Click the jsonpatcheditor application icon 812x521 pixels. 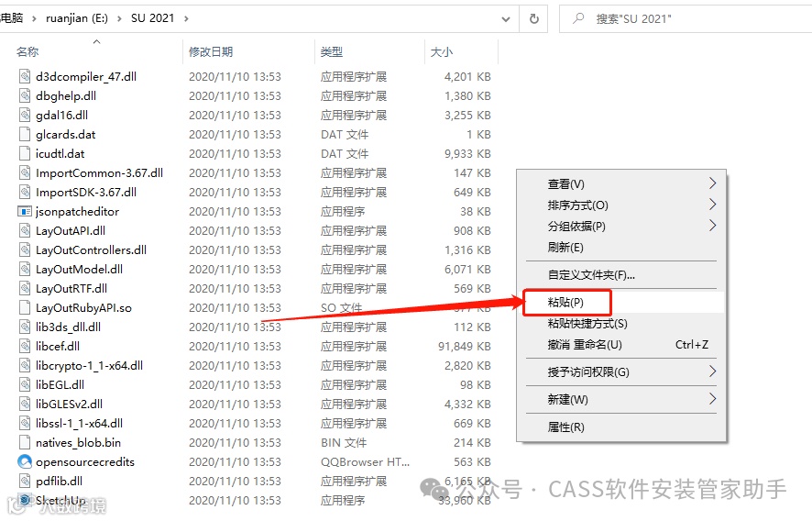25,212
